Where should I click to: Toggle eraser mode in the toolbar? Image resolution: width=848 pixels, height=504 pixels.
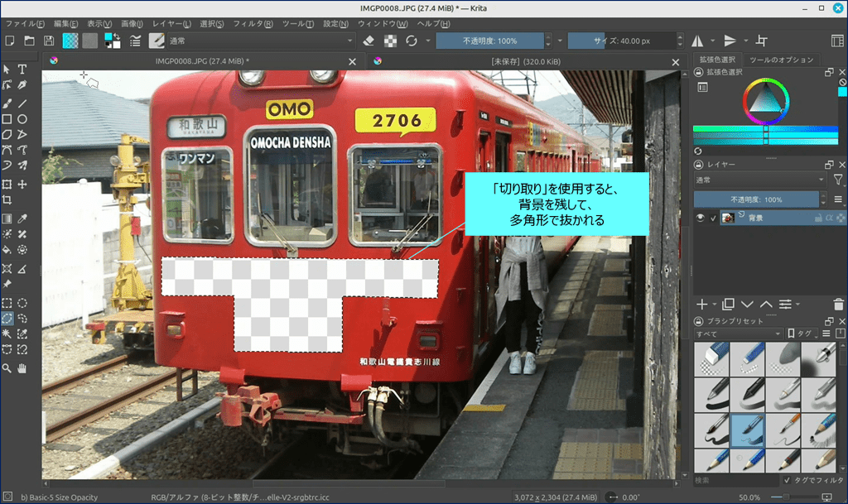pyautogui.click(x=369, y=41)
